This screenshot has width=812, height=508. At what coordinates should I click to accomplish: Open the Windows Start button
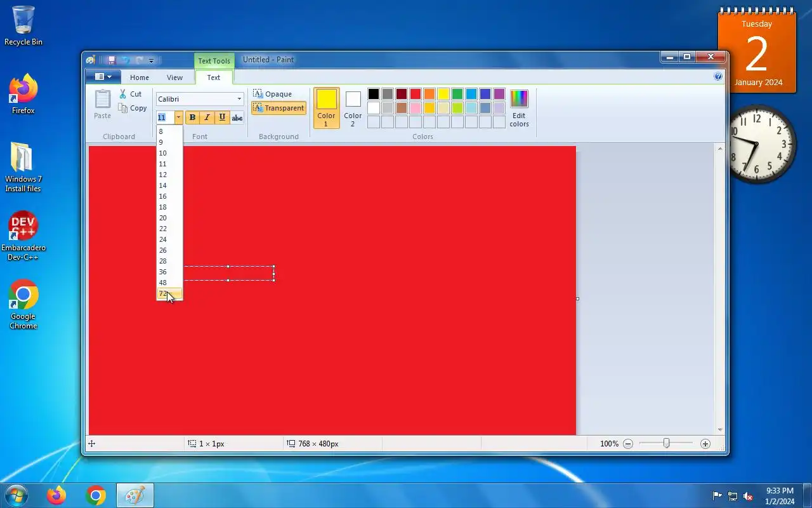(x=16, y=495)
